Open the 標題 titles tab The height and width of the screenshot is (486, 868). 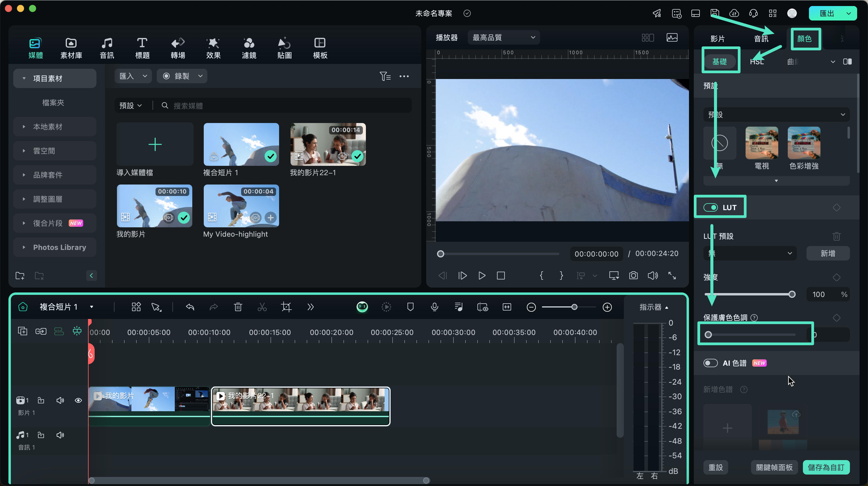[x=142, y=48]
